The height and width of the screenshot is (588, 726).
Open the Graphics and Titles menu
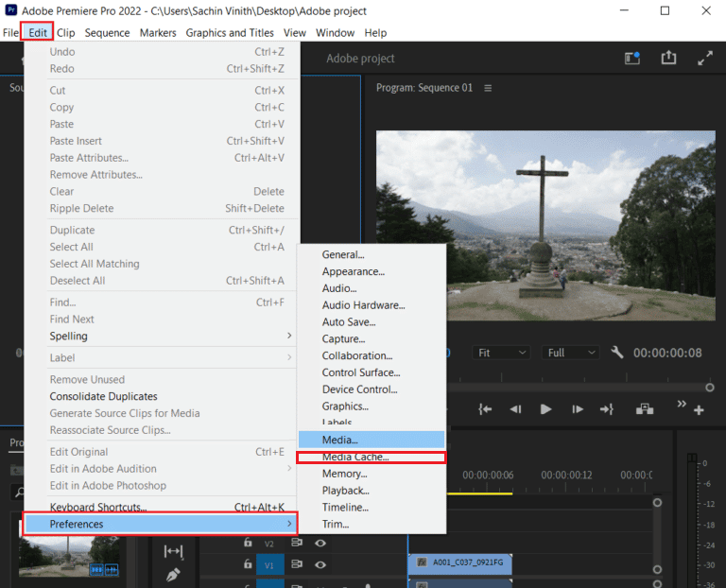pos(230,33)
